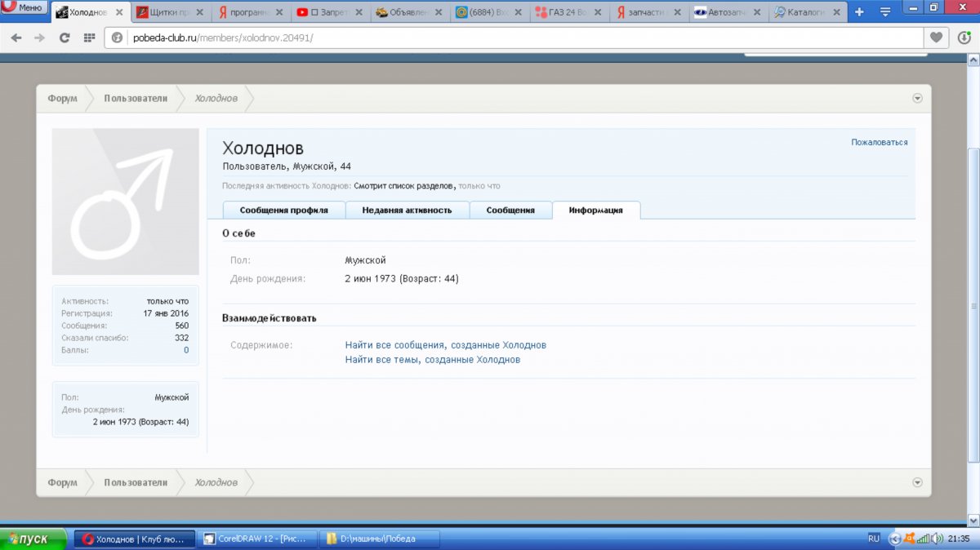Click the Пожаловаться link
980x550 pixels.
(879, 142)
